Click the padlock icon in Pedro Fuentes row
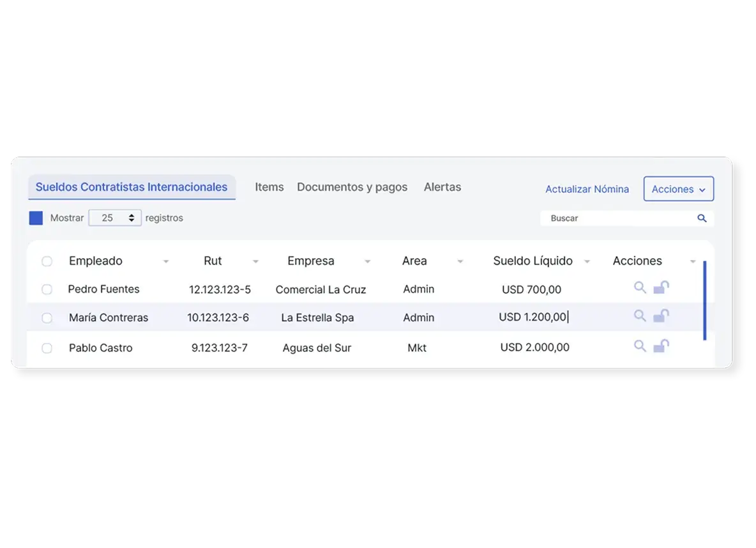 pyautogui.click(x=661, y=287)
